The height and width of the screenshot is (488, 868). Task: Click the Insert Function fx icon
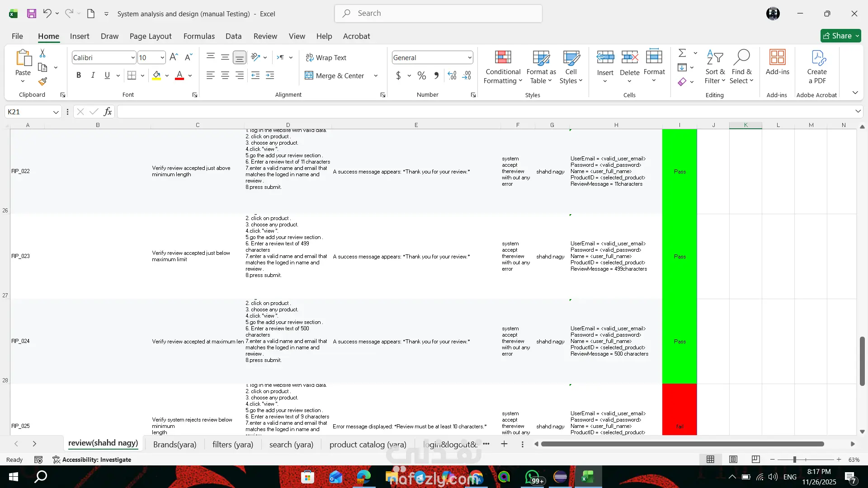click(108, 112)
